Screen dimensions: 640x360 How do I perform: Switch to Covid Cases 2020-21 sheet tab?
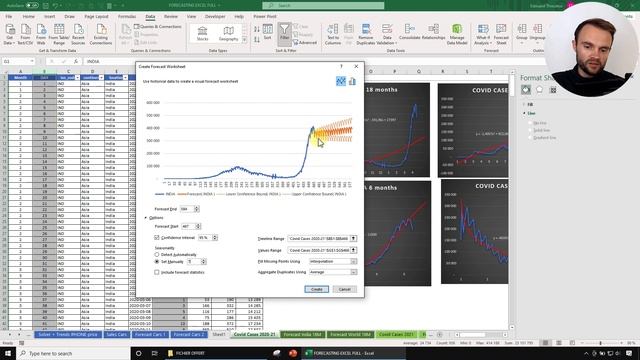(254, 334)
